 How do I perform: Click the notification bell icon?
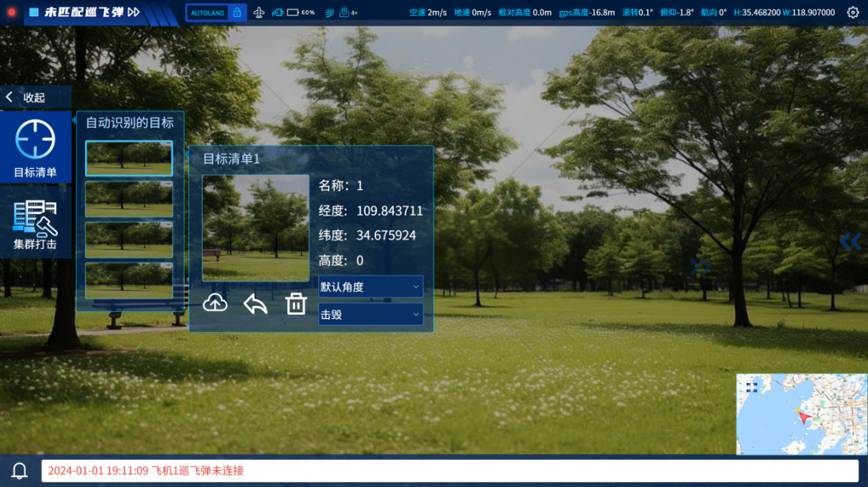[19, 471]
